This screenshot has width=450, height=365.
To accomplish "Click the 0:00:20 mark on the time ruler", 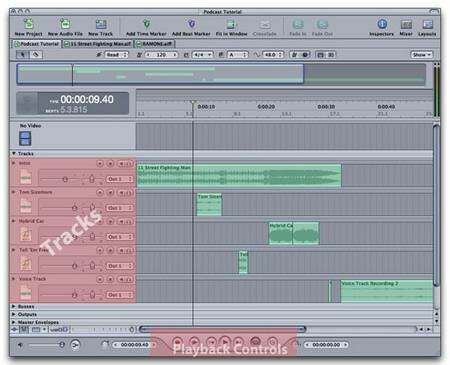I will point(266,107).
